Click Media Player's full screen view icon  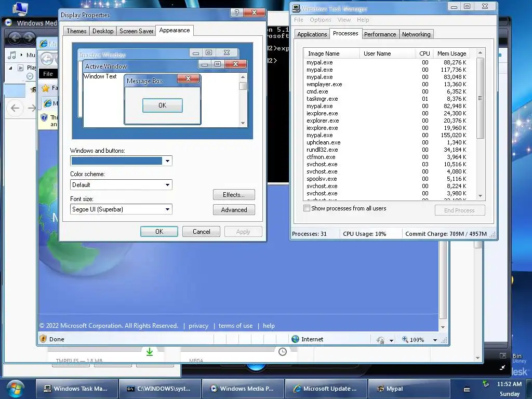[503, 355]
